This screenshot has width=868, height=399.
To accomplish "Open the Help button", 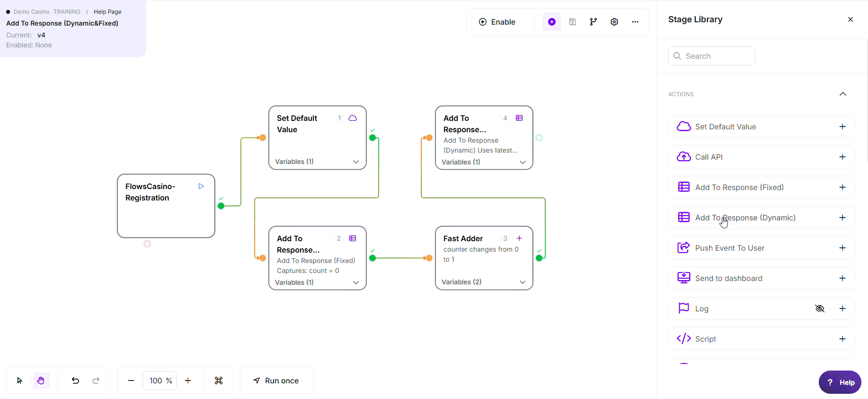I will pyautogui.click(x=840, y=382).
